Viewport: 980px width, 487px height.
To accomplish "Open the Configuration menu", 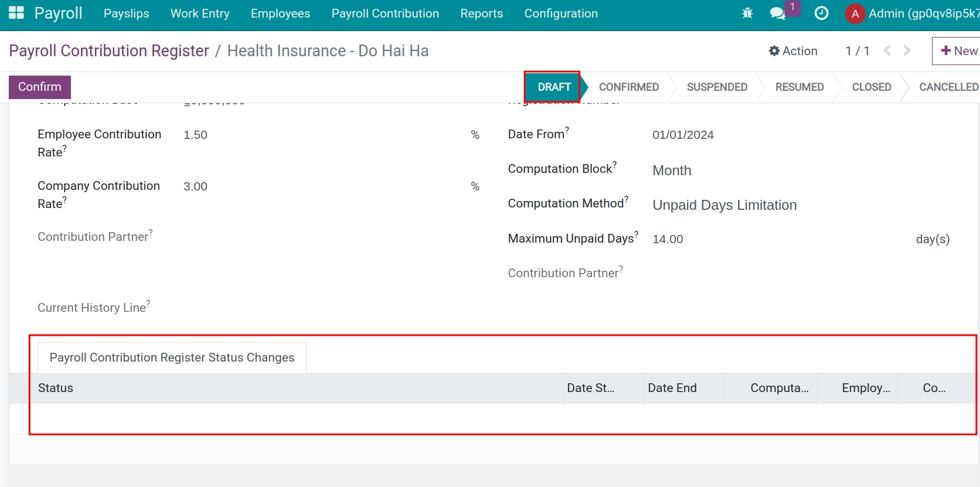I will 561,13.
